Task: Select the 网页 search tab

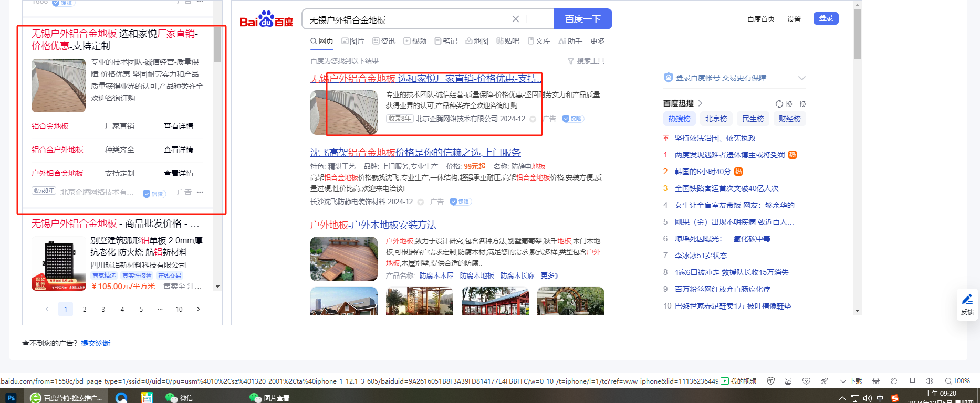Action: 322,41
